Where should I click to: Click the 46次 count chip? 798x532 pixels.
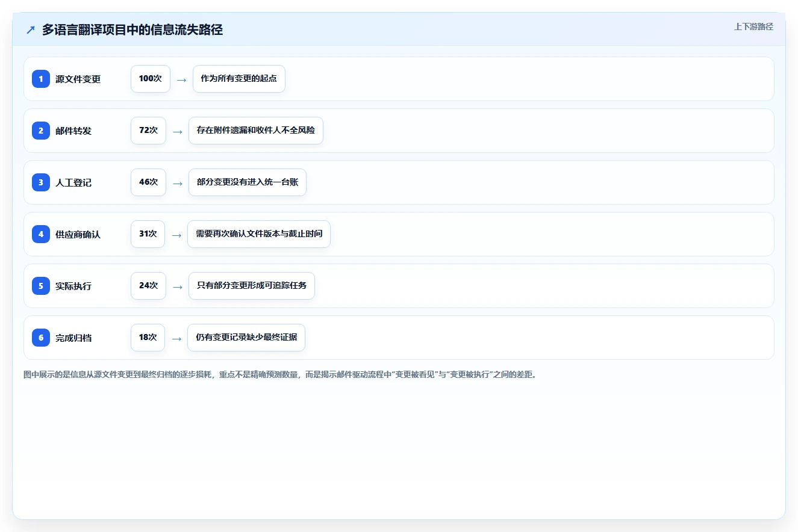[148, 182]
